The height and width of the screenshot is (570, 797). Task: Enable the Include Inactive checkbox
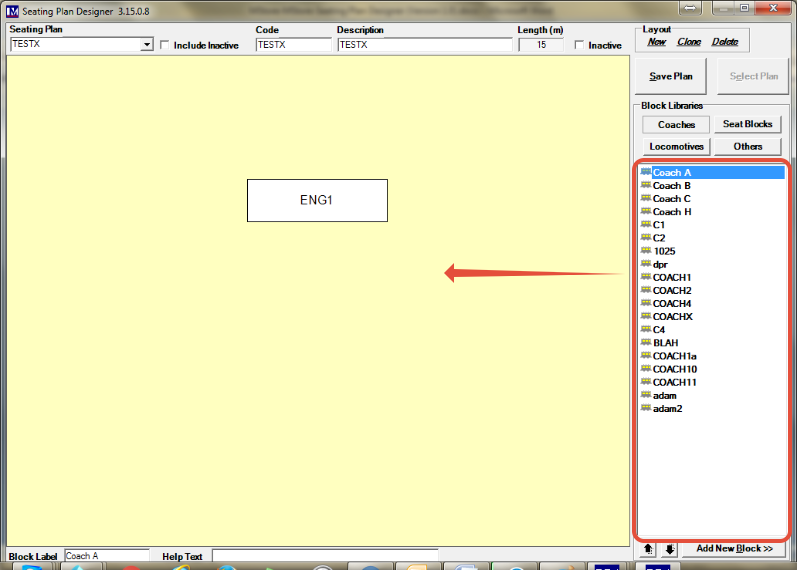click(164, 45)
